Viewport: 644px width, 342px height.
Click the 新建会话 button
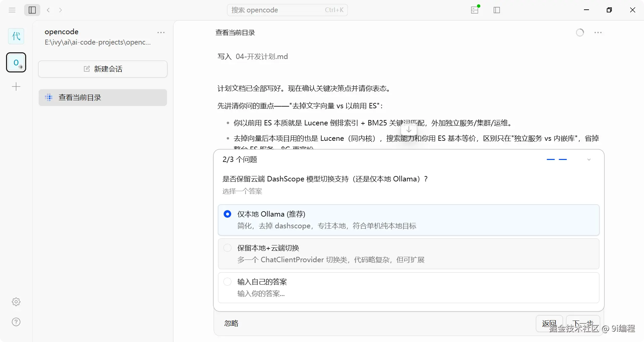coord(103,69)
